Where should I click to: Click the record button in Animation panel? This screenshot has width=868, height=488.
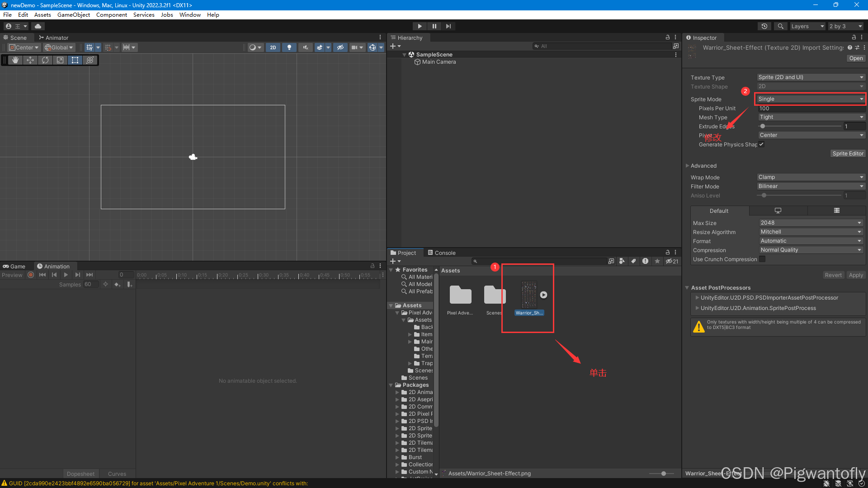[x=30, y=275]
